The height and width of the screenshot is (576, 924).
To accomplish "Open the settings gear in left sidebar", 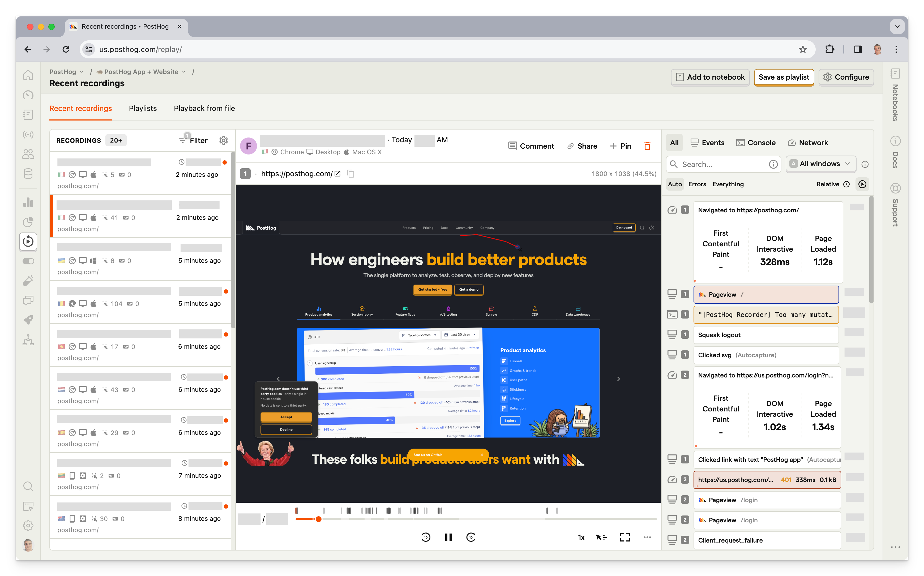I will pyautogui.click(x=28, y=526).
